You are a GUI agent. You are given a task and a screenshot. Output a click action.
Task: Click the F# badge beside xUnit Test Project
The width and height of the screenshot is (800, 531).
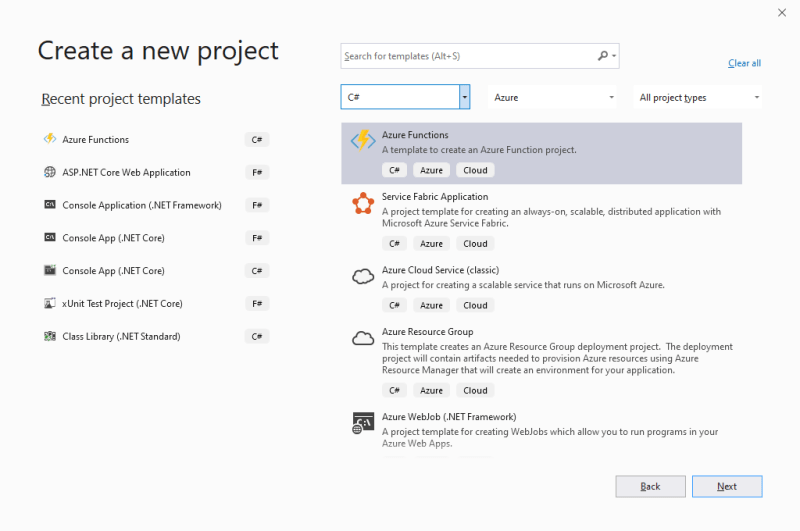coord(257,304)
